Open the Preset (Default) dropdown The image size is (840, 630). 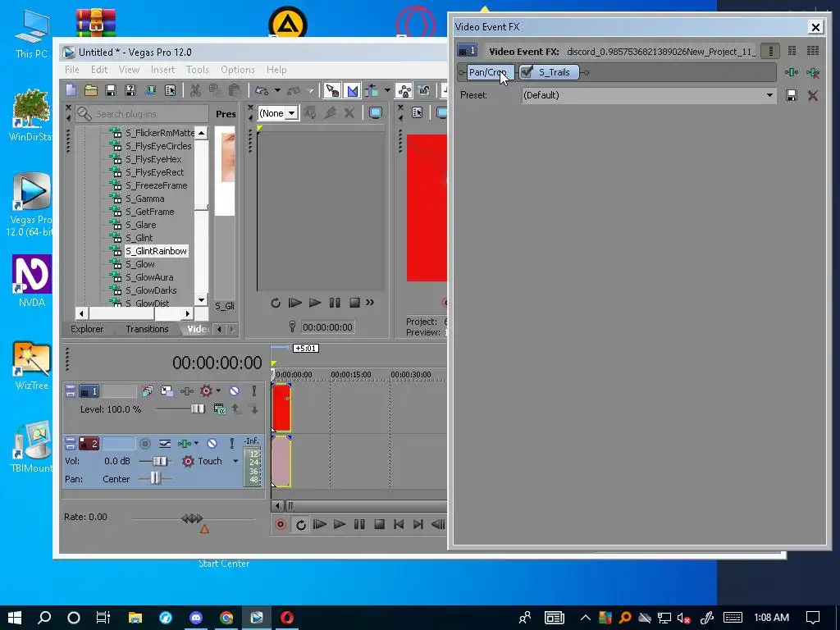pyautogui.click(x=769, y=95)
